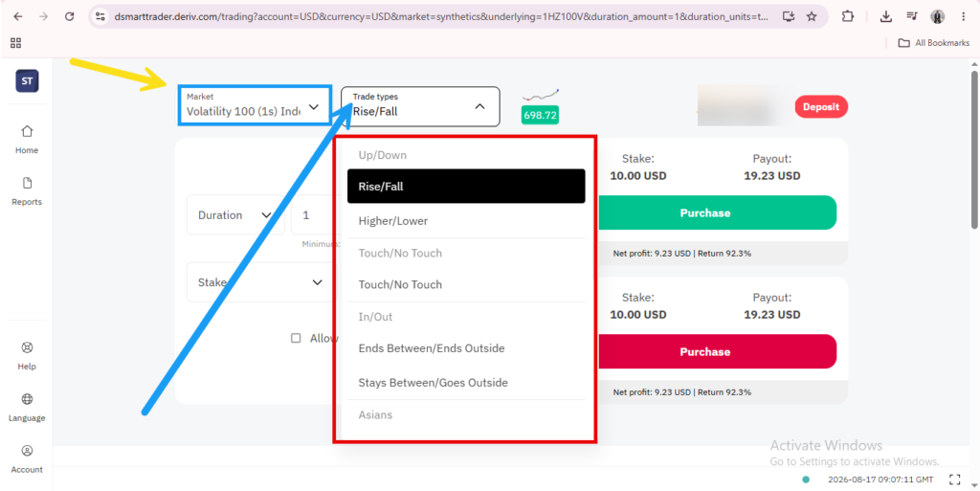The image size is (980, 491).
Task: Bookmark this page with star icon
Action: [812, 17]
